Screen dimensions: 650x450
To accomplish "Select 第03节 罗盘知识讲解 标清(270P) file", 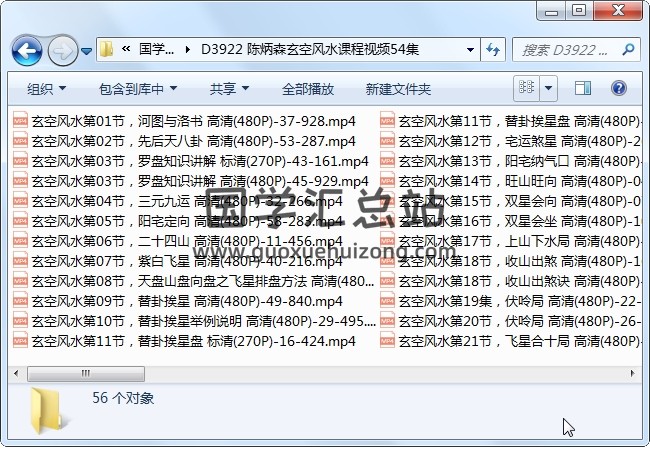I will tap(191, 161).
